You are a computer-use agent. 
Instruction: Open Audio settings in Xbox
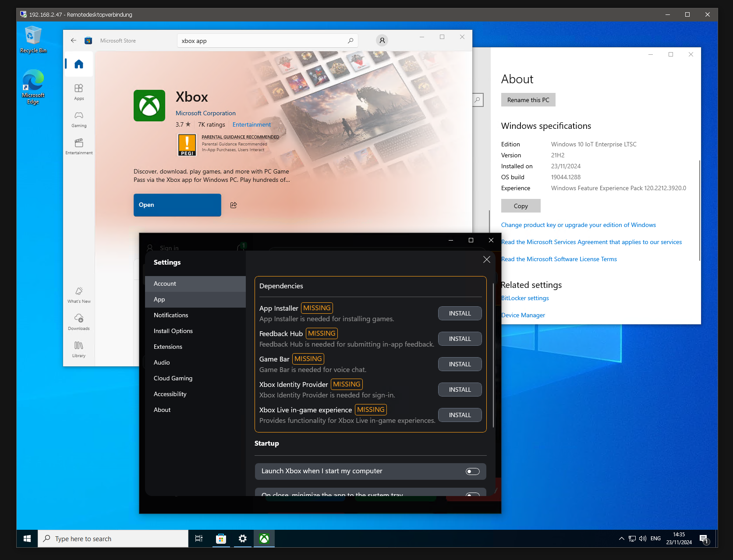[x=195, y=363]
